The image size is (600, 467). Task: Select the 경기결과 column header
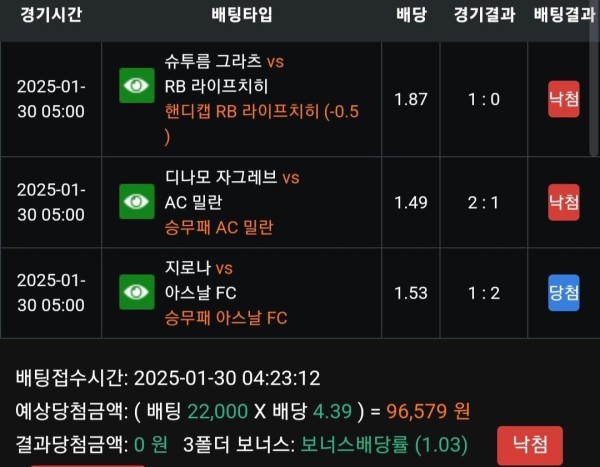[x=484, y=15]
